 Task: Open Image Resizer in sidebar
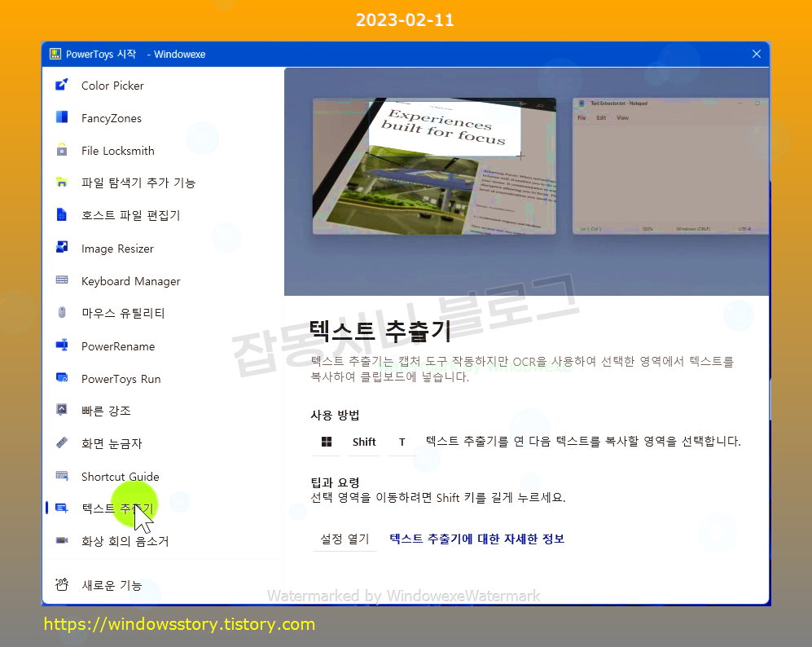117,249
